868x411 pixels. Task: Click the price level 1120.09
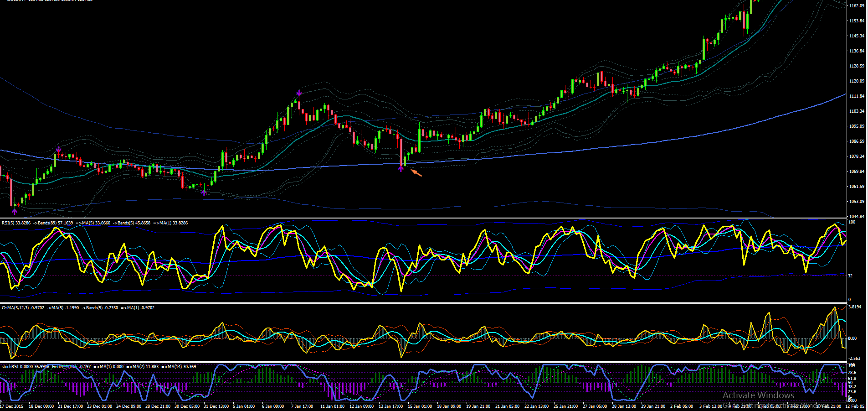(x=857, y=81)
